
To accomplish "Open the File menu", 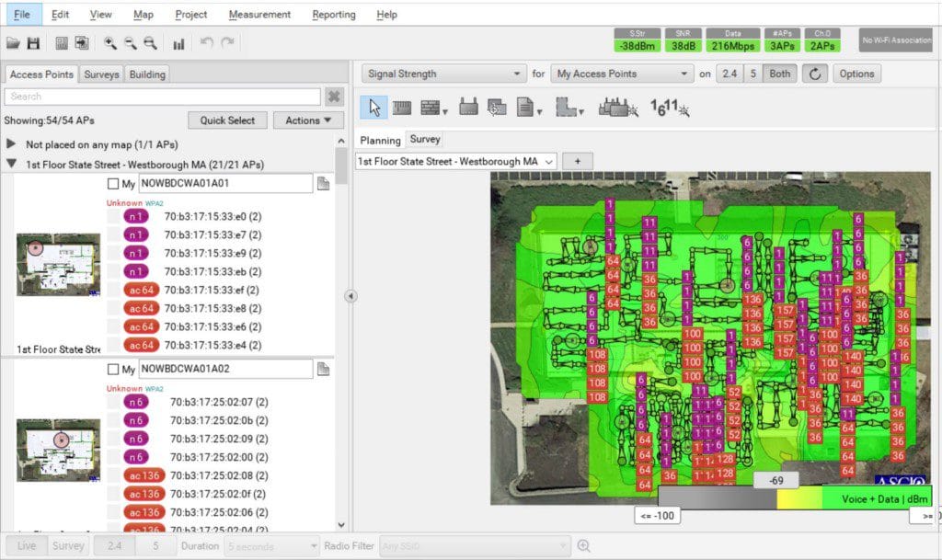I will (x=22, y=15).
